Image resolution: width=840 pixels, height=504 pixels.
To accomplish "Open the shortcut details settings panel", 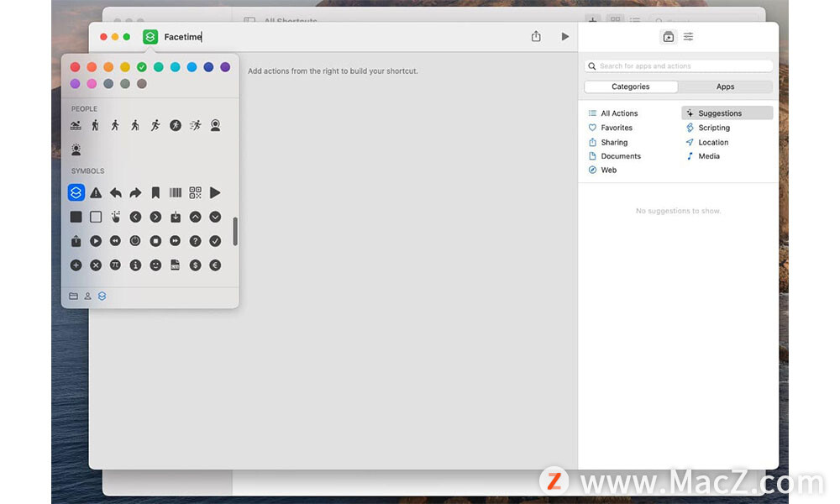I will [688, 37].
